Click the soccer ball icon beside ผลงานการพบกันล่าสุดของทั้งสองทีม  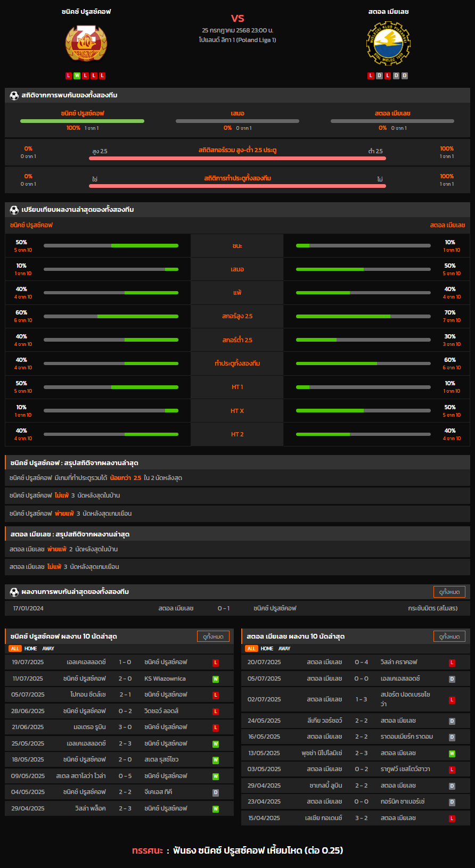click(14, 592)
